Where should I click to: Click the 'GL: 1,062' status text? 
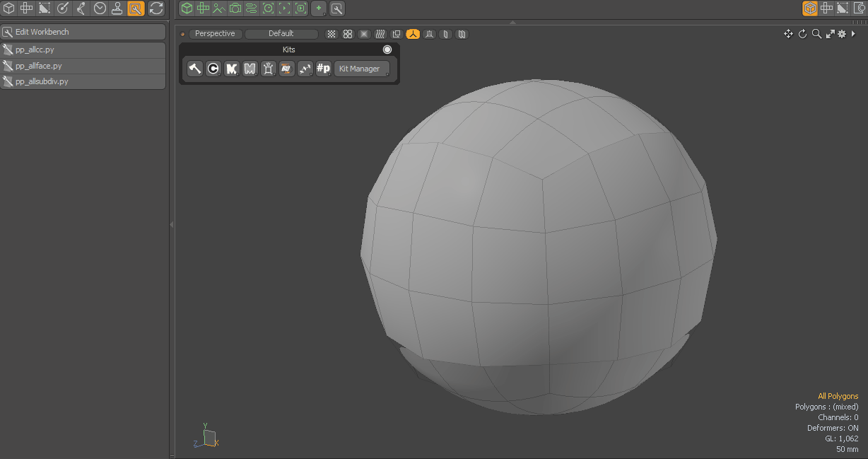pyautogui.click(x=841, y=438)
